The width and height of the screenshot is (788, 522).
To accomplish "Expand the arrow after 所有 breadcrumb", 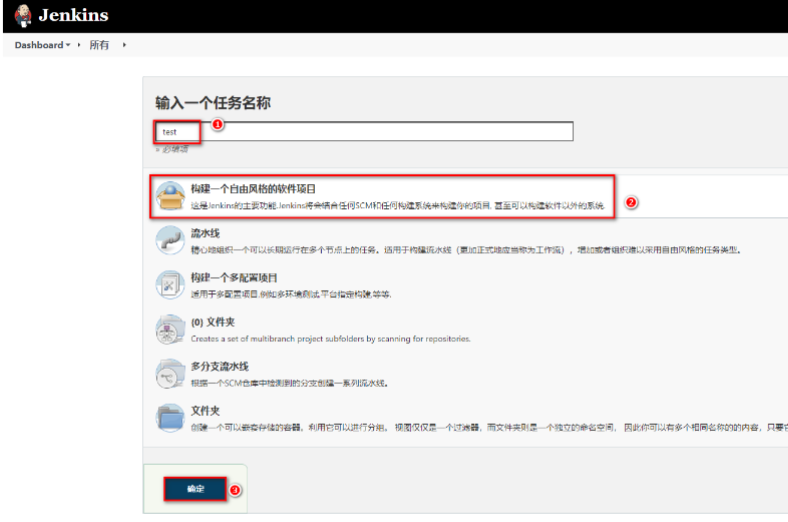I will click(x=124, y=45).
